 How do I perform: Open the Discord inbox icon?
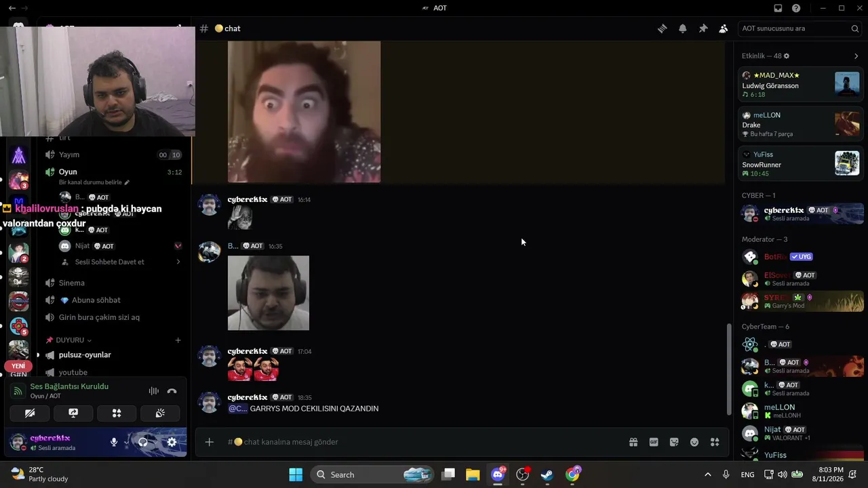[x=778, y=8]
